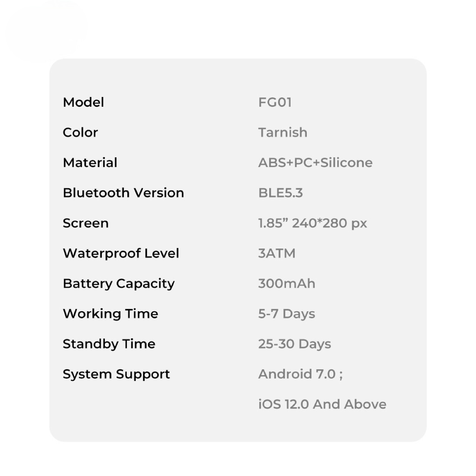The height and width of the screenshot is (476, 476).
Task: Select the 5-7 Days value
Action: tap(286, 313)
